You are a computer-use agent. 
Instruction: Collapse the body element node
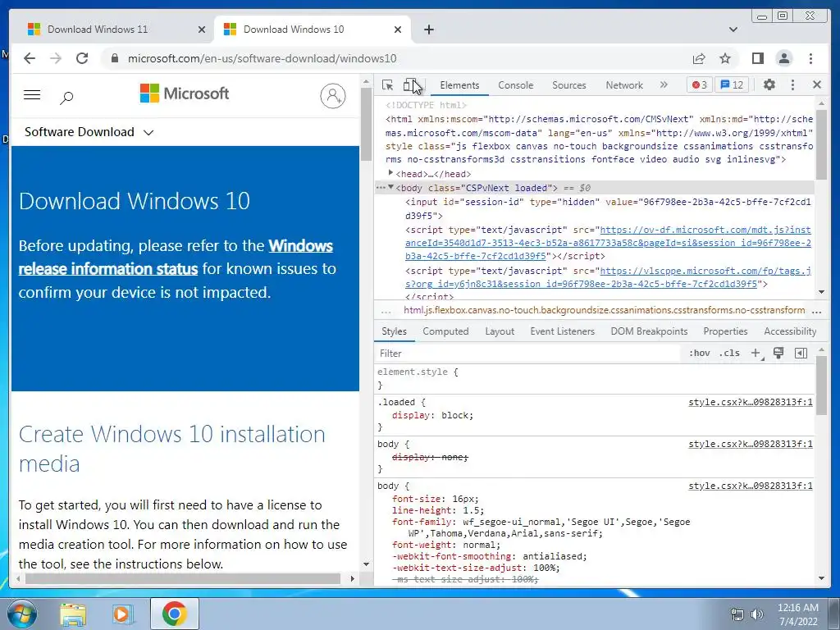coord(390,188)
